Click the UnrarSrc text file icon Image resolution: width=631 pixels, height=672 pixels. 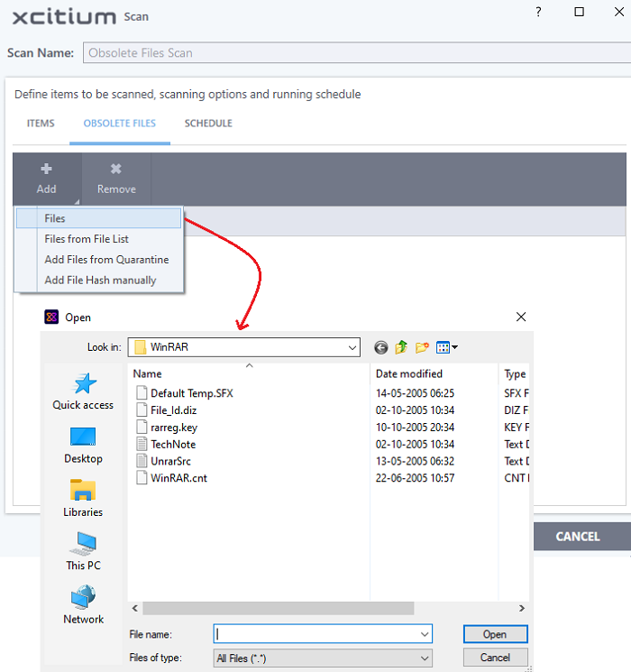click(142, 461)
